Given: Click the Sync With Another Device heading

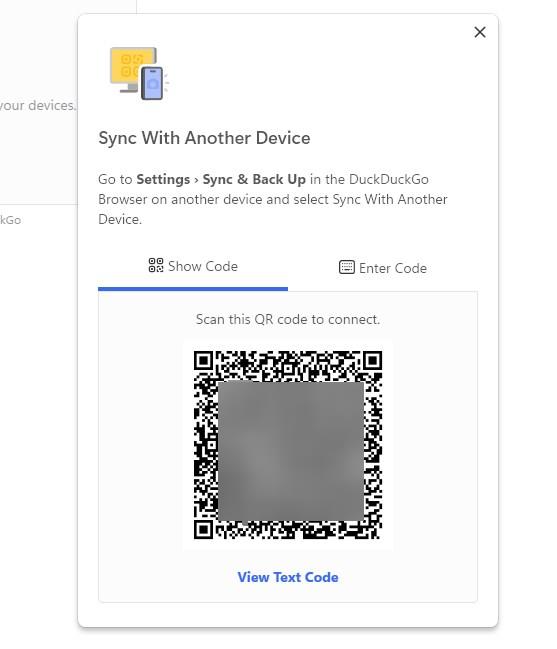Looking at the screenshot, I should [204, 138].
